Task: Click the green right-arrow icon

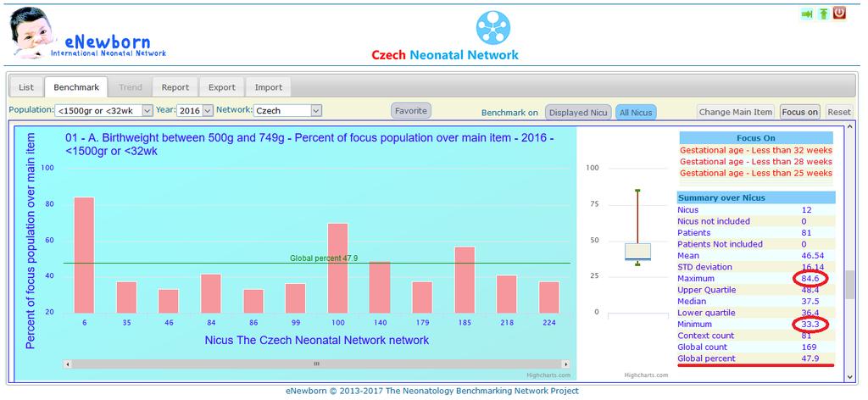Action: pos(807,14)
